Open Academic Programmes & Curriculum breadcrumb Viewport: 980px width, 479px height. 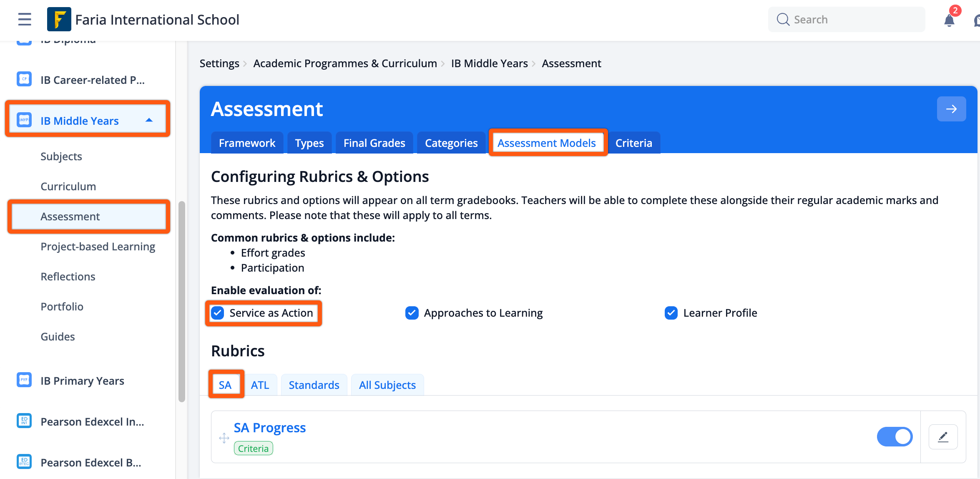345,63
